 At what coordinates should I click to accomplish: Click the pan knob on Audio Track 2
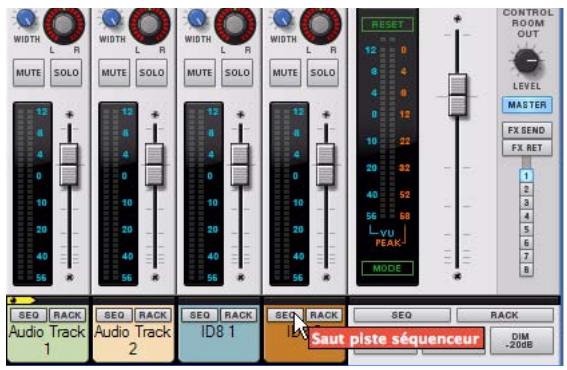[x=150, y=24]
